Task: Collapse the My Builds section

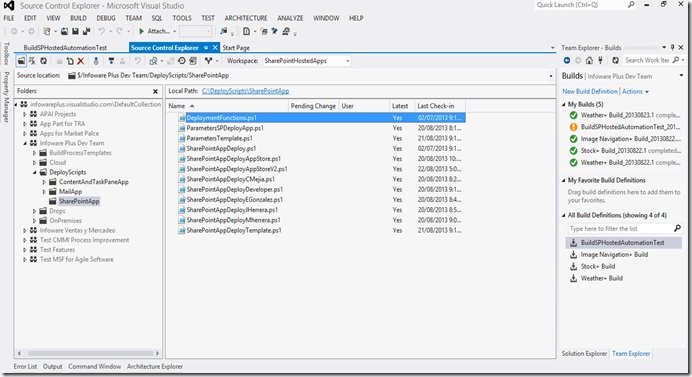Action: coord(564,105)
